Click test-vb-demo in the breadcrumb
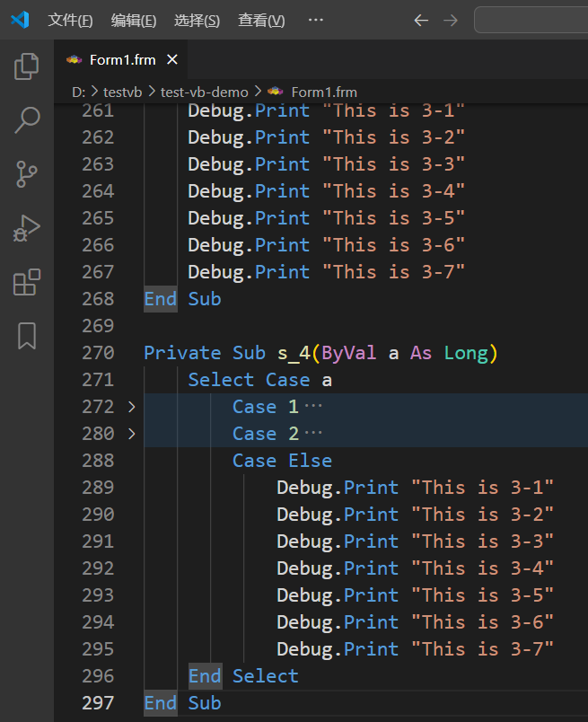The height and width of the screenshot is (722, 588). (205, 92)
